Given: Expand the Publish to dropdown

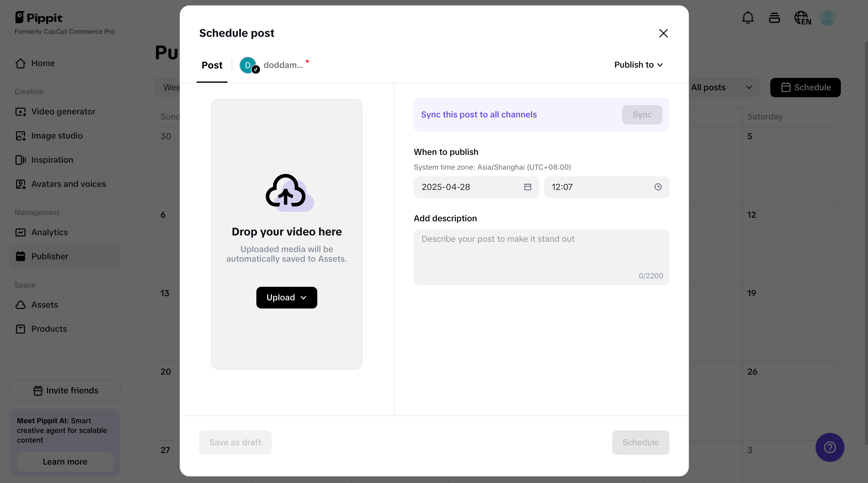Looking at the screenshot, I should (638, 64).
